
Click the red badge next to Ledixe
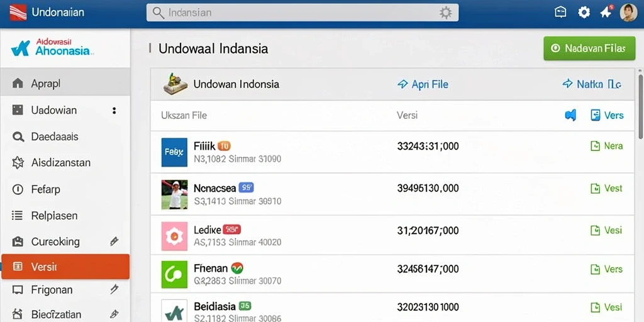[x=231, y=230]
